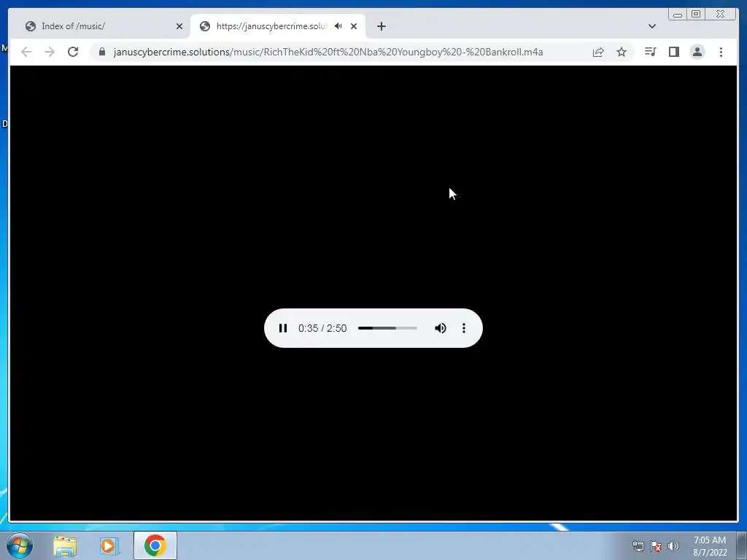747x560 pixels.
Task: Open Chrome's three-dot main menu
Action: (x=721, y=52)
